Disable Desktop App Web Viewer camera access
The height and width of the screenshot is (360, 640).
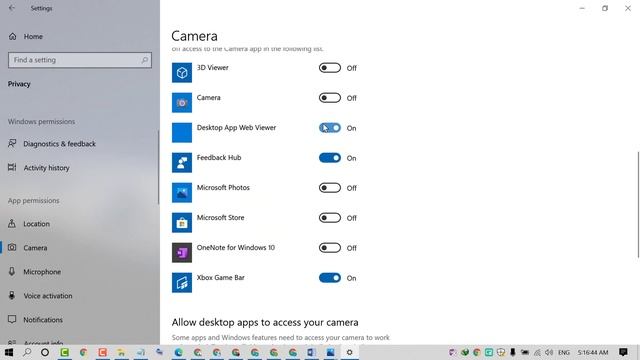pos(330,128)
